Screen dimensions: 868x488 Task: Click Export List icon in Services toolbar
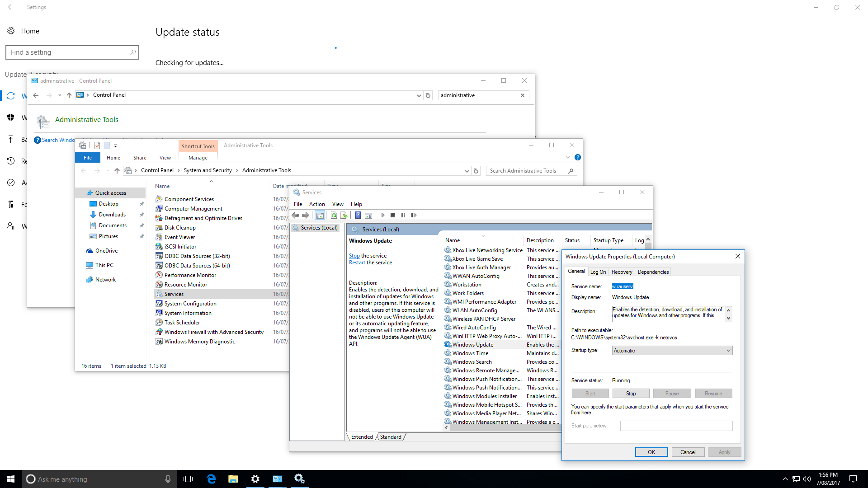pyautogui.click(x=344, y=215)
